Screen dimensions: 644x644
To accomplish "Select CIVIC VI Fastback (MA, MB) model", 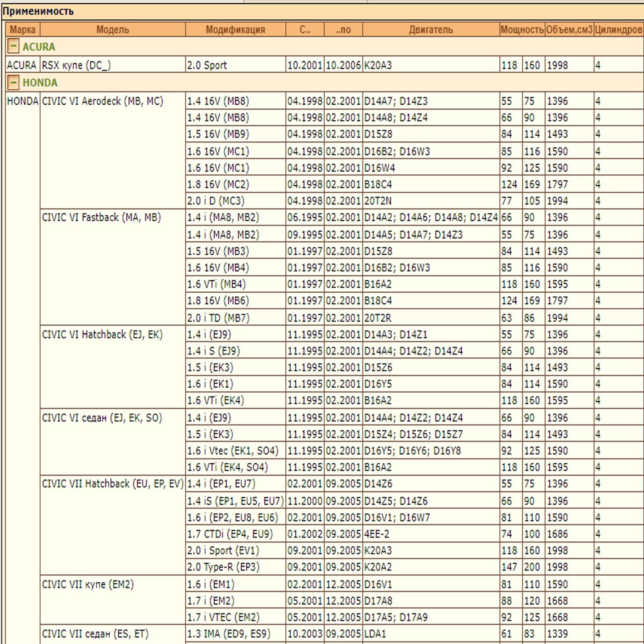I will (x=101, y=217).
